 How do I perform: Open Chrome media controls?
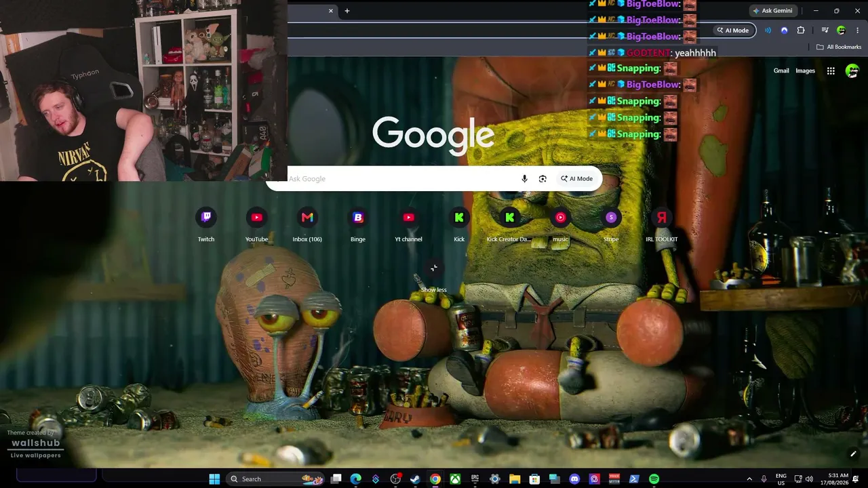click(x=825, y=30)
